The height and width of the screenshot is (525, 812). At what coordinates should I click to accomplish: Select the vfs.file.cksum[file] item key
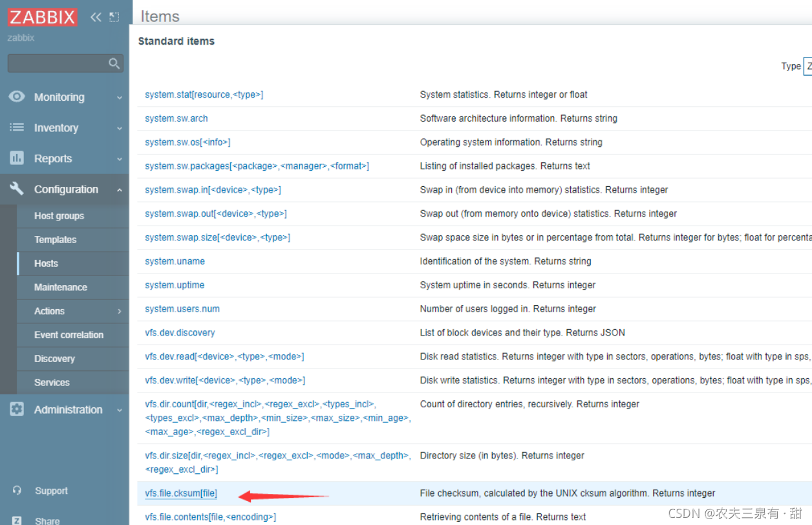coord(181,493)
